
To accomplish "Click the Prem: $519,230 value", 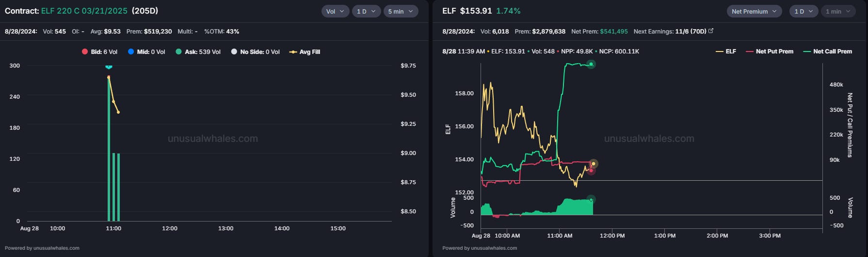I will click(149, 31).
